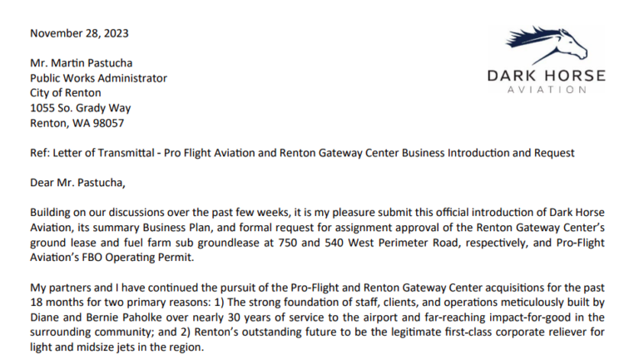Click the City of Renton address line
This screenshot has width=639, height=364.
[67, 93]
